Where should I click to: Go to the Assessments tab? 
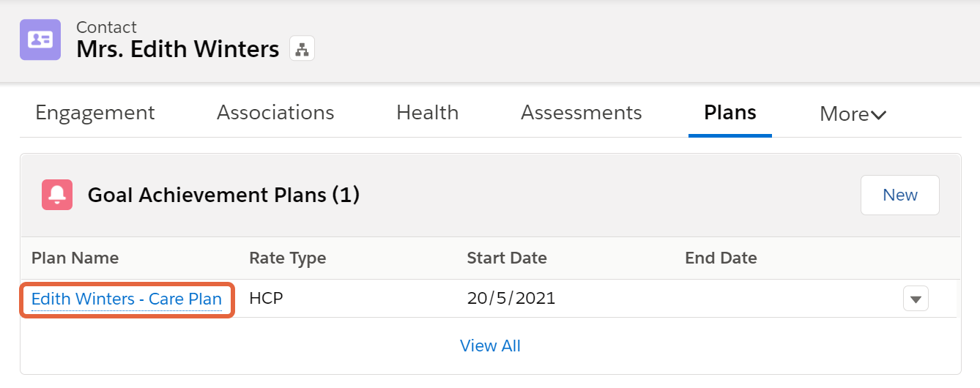(582, 113)
